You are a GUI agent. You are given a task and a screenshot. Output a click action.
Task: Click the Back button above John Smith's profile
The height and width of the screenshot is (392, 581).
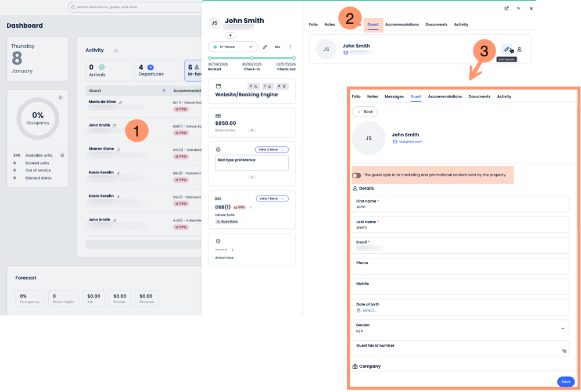click(x=364, y=112)
